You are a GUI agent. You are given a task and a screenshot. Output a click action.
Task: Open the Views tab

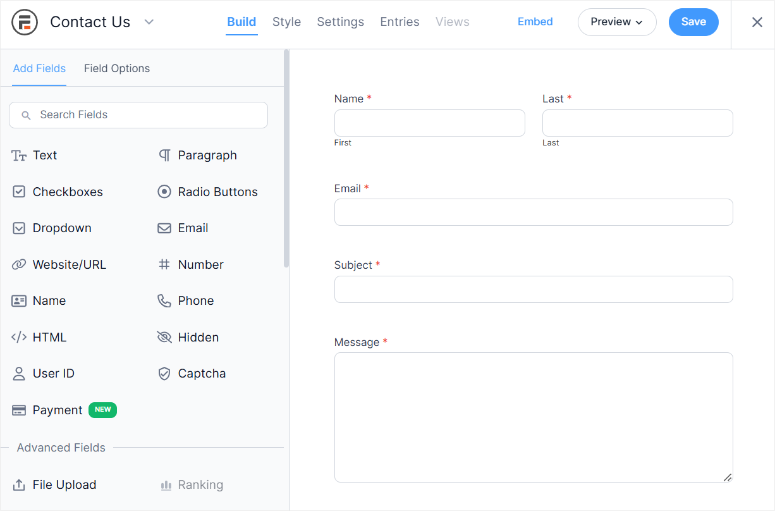click(452, 22)
